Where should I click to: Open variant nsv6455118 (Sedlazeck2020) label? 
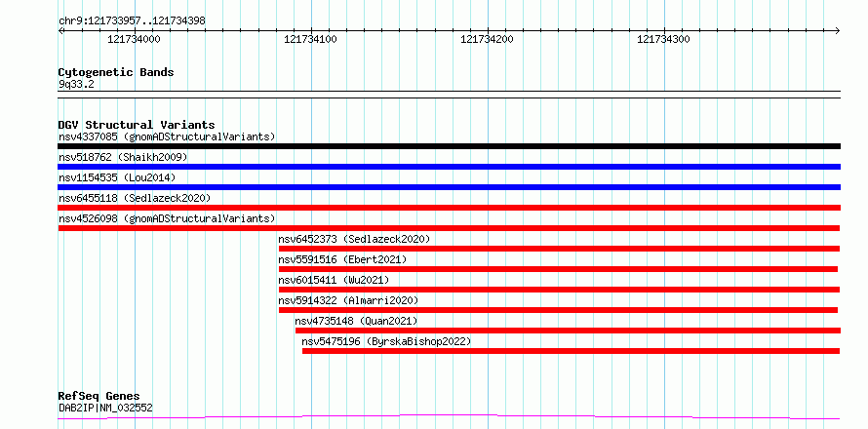135,198
